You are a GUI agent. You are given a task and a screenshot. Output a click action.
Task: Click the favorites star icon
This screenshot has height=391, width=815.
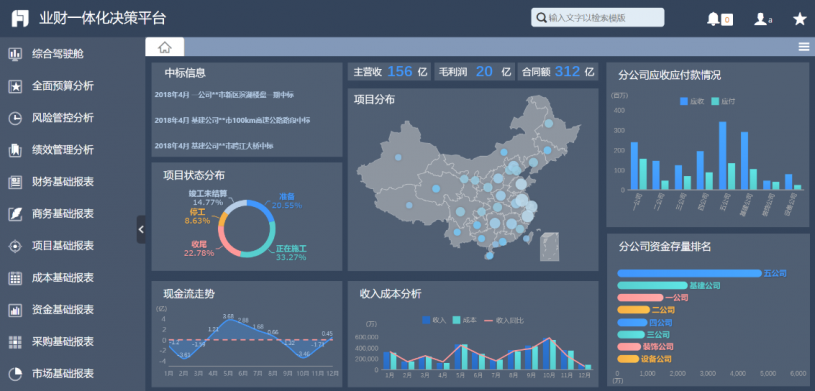[799, 19]
